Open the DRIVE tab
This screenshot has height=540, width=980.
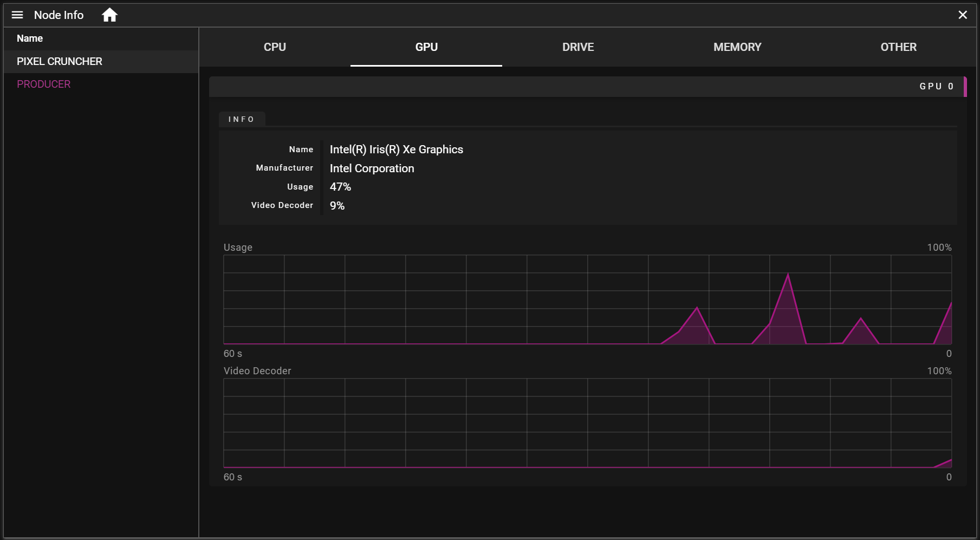pos(578,47)
